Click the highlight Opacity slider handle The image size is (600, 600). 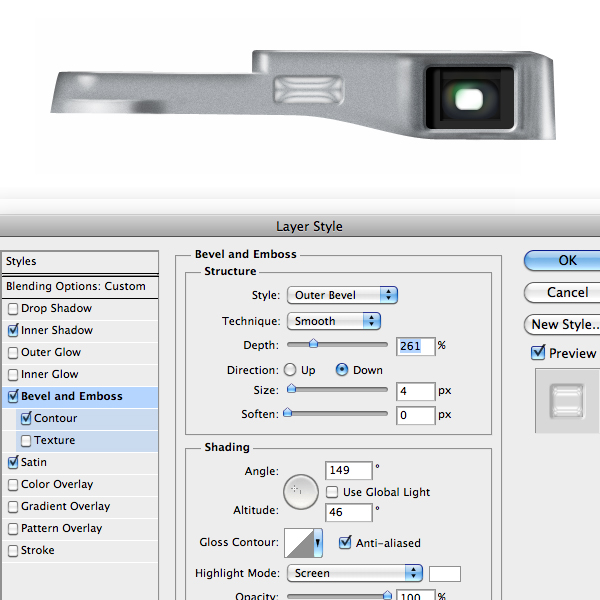pyautogui.click(x=387, y=594)
